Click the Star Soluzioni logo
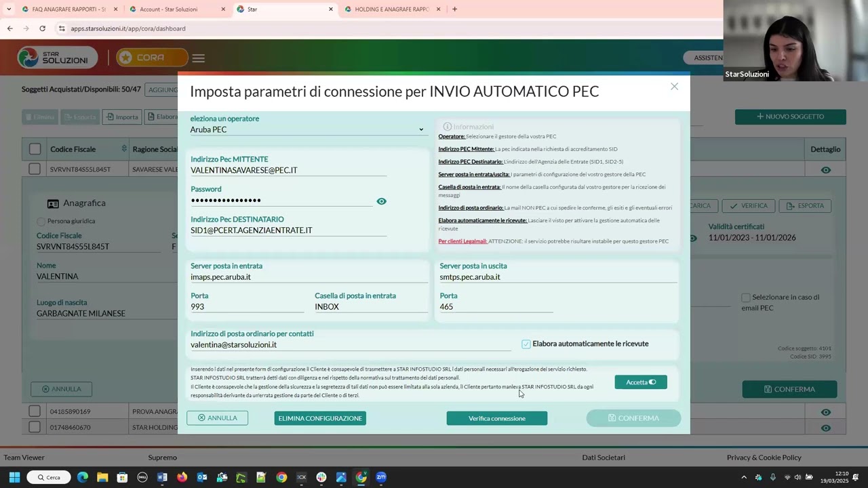 [58, 58]
